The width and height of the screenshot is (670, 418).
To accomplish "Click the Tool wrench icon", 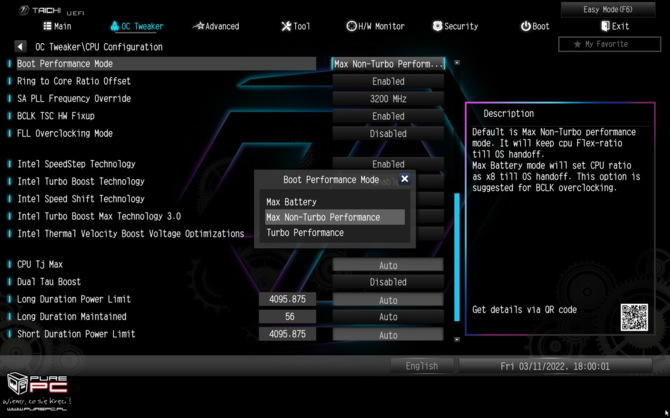I will [286, 26].
